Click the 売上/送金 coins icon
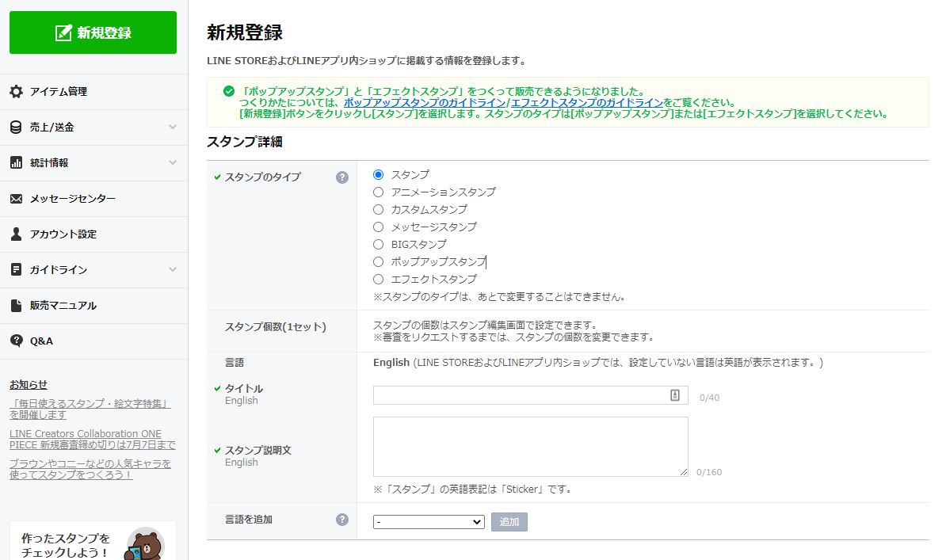Image resolution: width=946 pixels, height=560 pixels. click(x=17, y=128)
